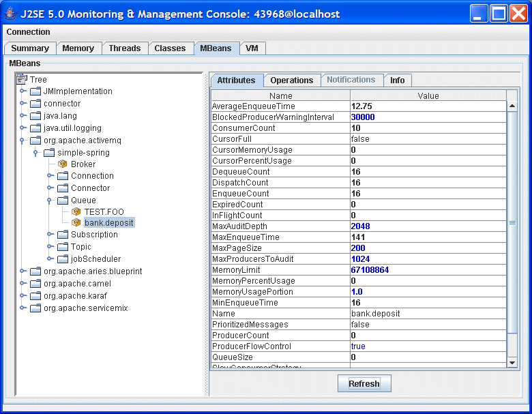Click the attributes table scrollbar thumb
The image size is (532, 414).
pyautogui.click(x=512, y=222)
